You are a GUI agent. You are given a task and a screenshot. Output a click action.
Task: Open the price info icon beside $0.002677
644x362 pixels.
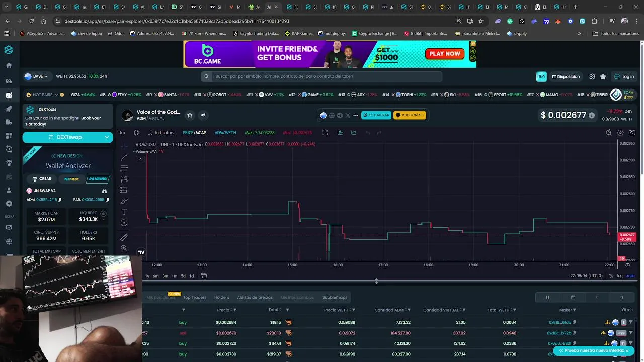592,115
